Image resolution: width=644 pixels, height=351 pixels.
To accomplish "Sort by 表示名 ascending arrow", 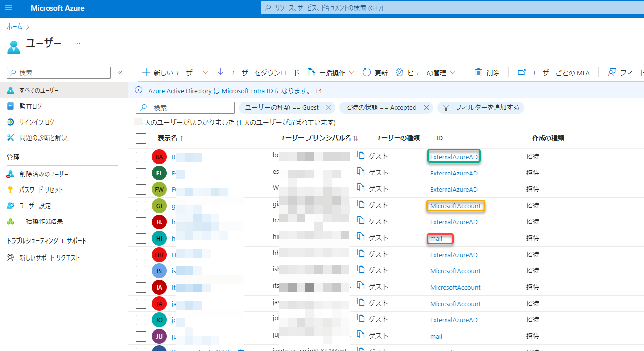I will 181,138.
